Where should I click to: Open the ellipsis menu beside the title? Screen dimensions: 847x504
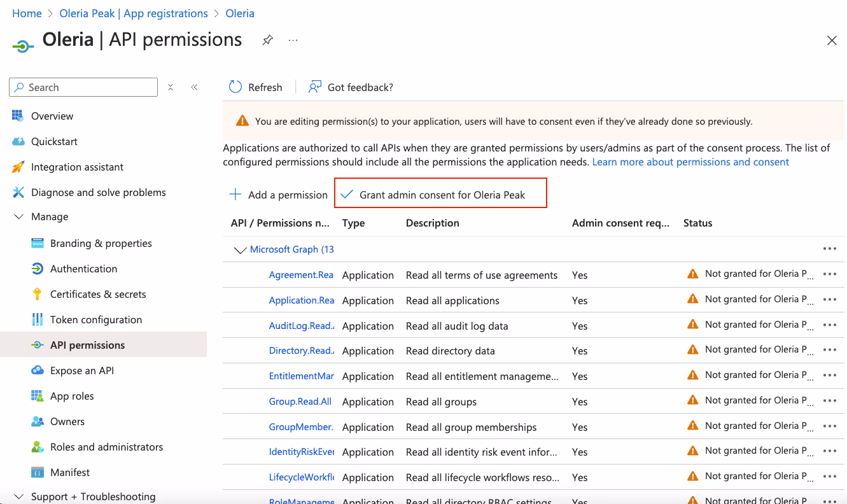coord(293,40)
